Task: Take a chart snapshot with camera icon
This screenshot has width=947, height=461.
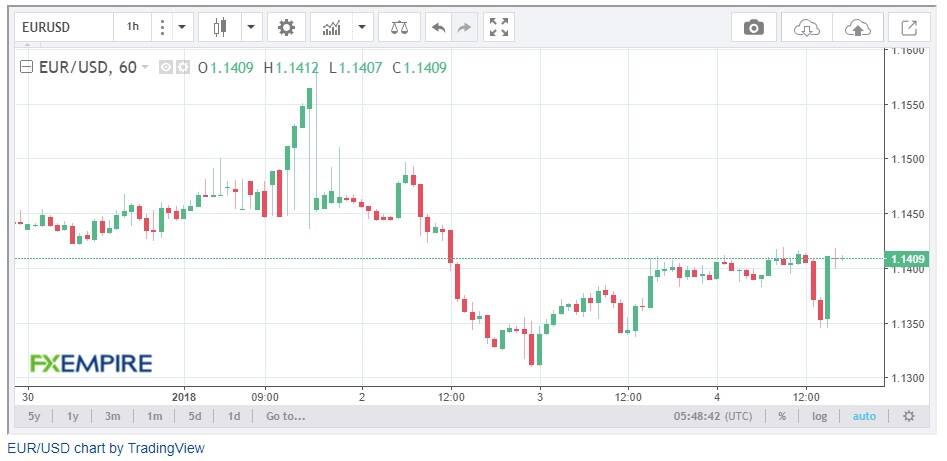Action: coord(753,27)
